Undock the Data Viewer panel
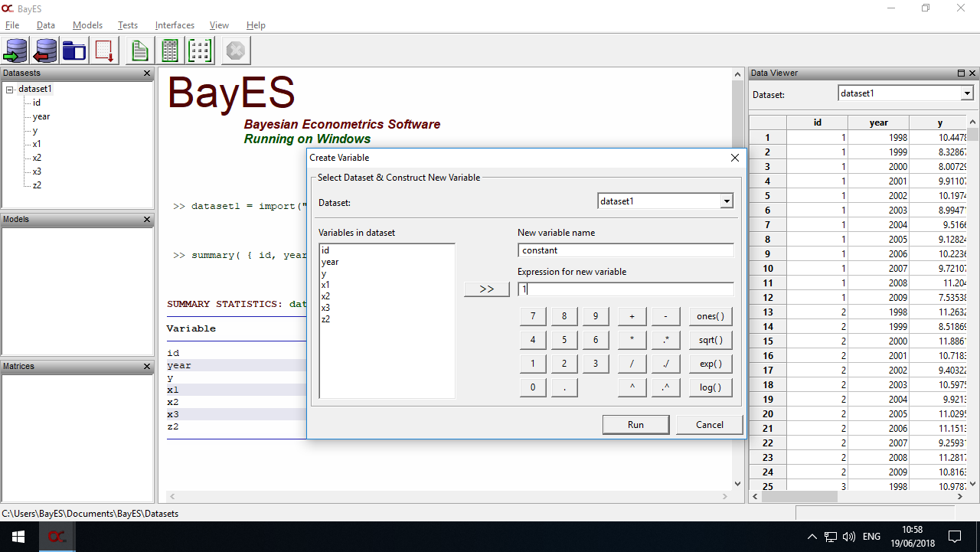Image resolution: width=980 pixels, height=552 pixels. pyautogui.click(x=962, y=73)
